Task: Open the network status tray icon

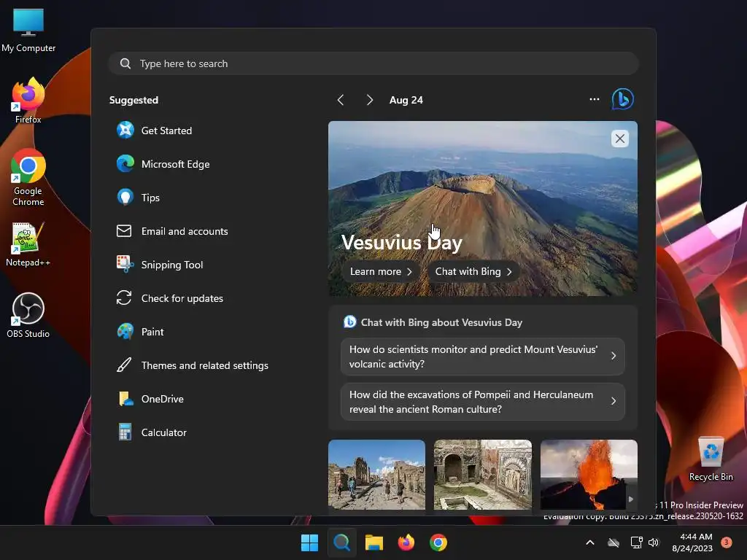Action: (x=636, y=542)
